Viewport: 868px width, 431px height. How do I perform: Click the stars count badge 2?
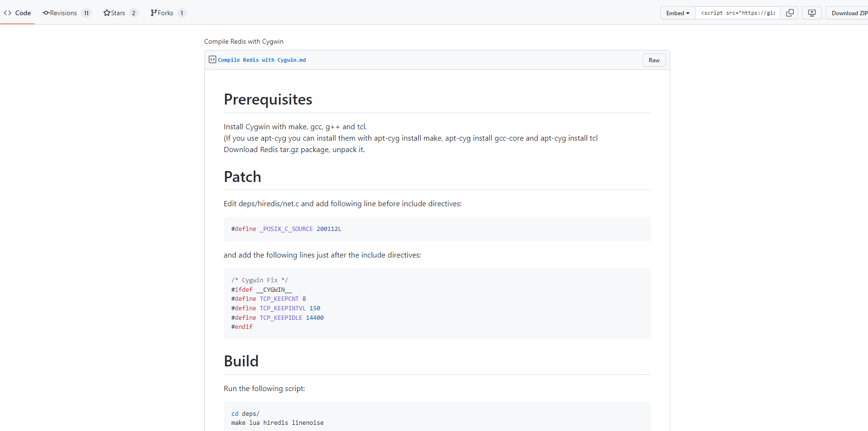point(134,13)
